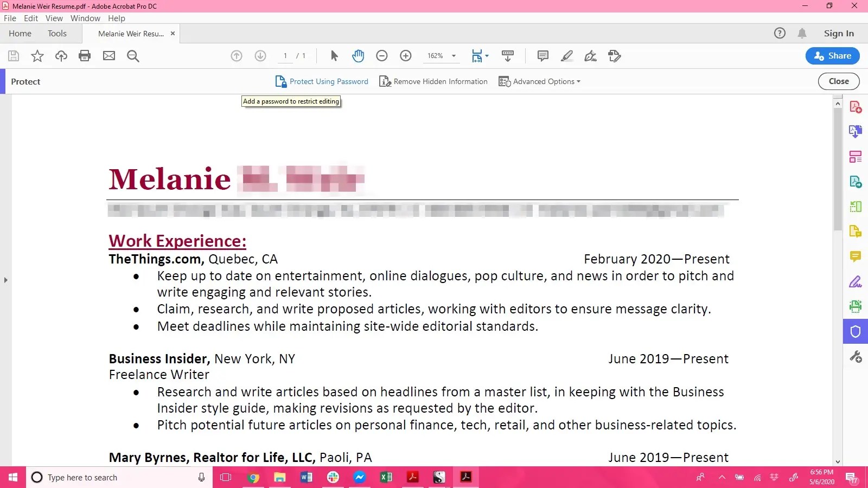Zoom out with the minus button
Screen dimensions: 868x488
[382, 56]
